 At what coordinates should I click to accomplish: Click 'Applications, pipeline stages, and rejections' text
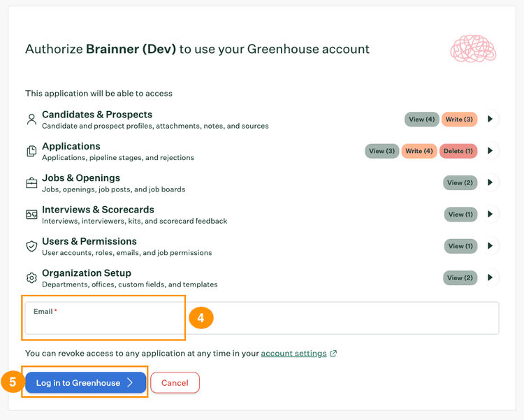click(x=118, y=157)
